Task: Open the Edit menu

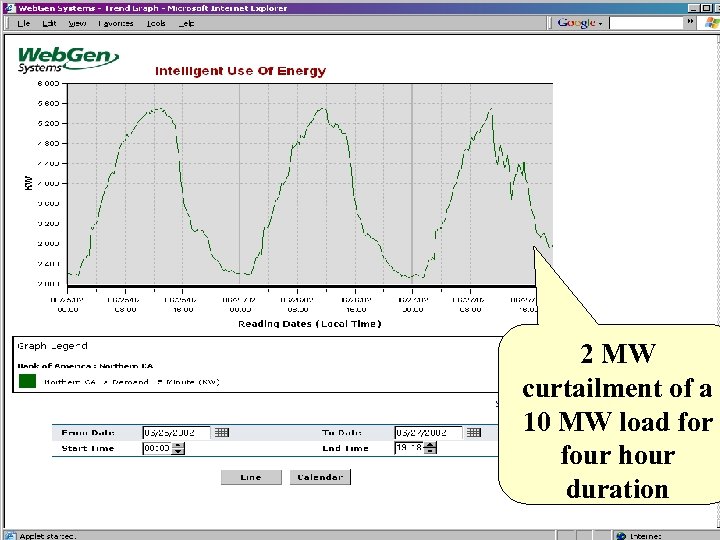Action: click(x=49, y=23)
